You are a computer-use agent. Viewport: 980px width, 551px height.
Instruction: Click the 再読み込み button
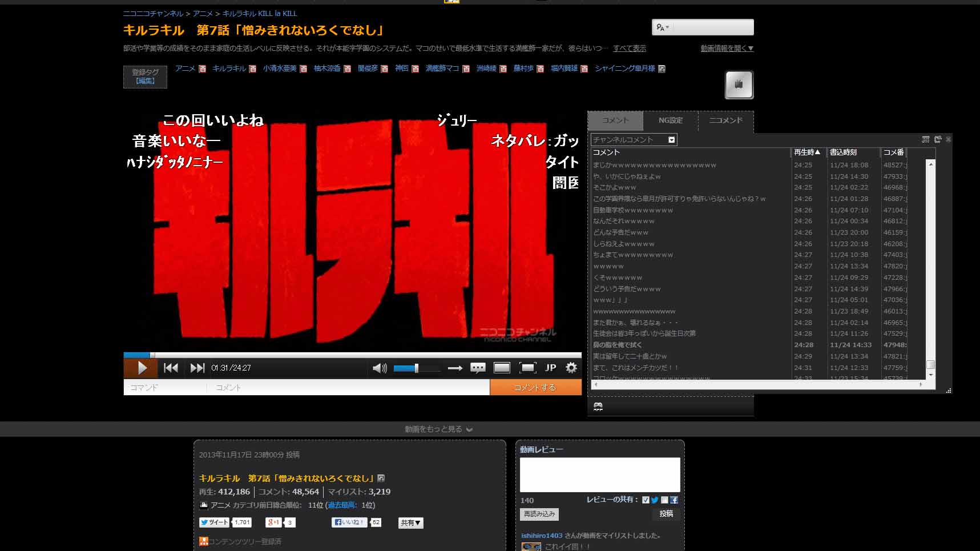coord(539,514)
